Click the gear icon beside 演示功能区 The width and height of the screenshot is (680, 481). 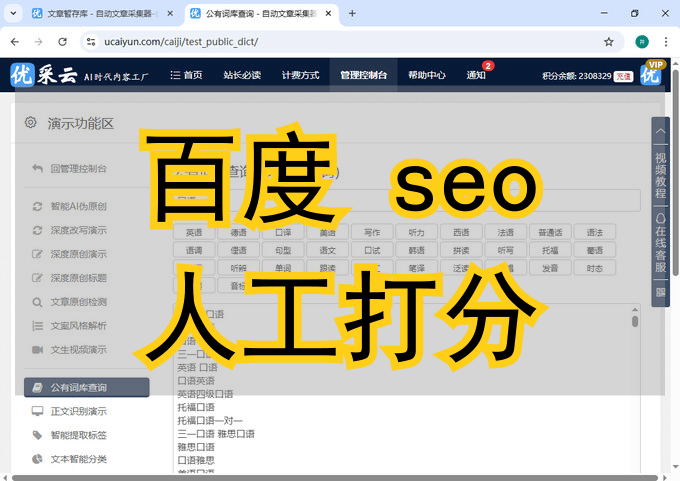click(31, 123)
